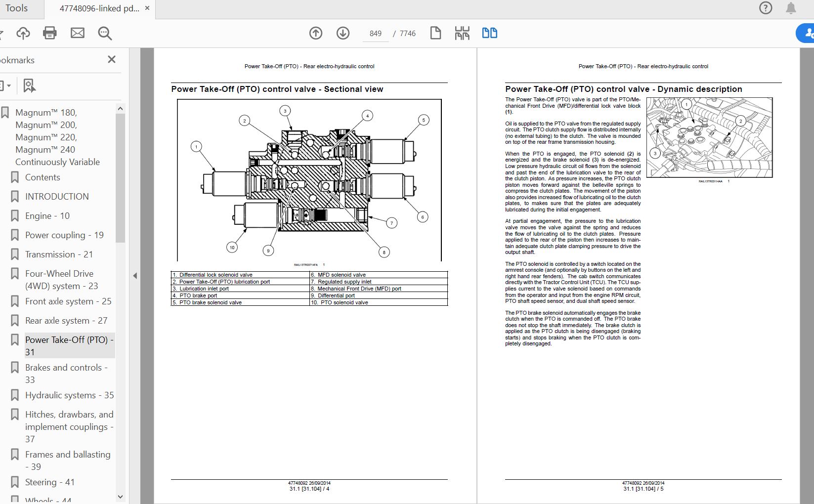Click the email envelope icon
This screenshot has width=814, height=504.
click(x=78, y=34)
